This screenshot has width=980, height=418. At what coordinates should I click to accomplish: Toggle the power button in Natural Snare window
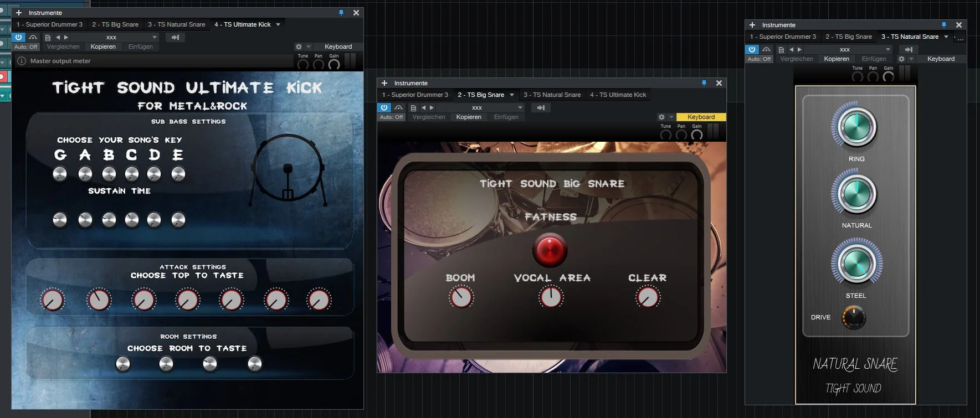click(752, 50)
